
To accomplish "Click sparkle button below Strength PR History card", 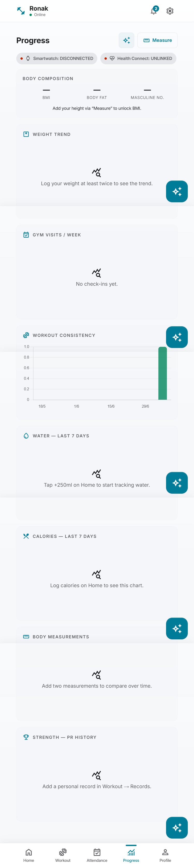I will 177,827.
